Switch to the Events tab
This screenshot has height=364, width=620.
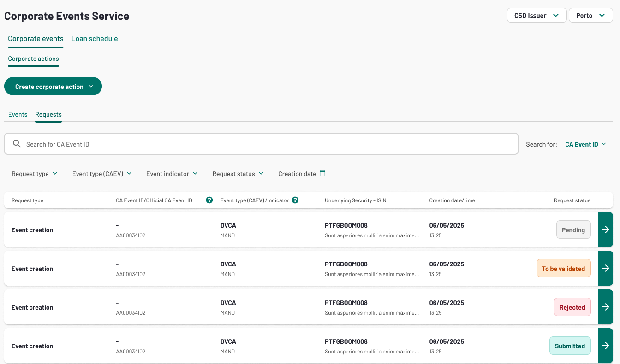tap(18, 114)
